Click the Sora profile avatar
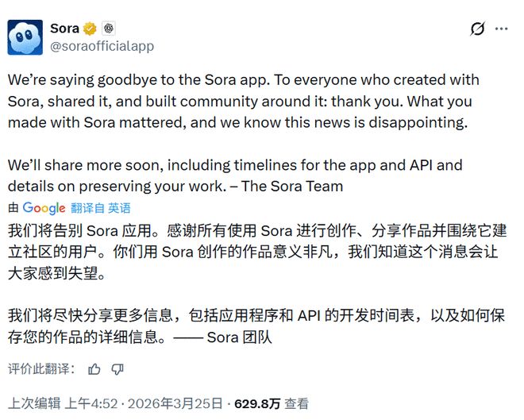 (25, 37)
